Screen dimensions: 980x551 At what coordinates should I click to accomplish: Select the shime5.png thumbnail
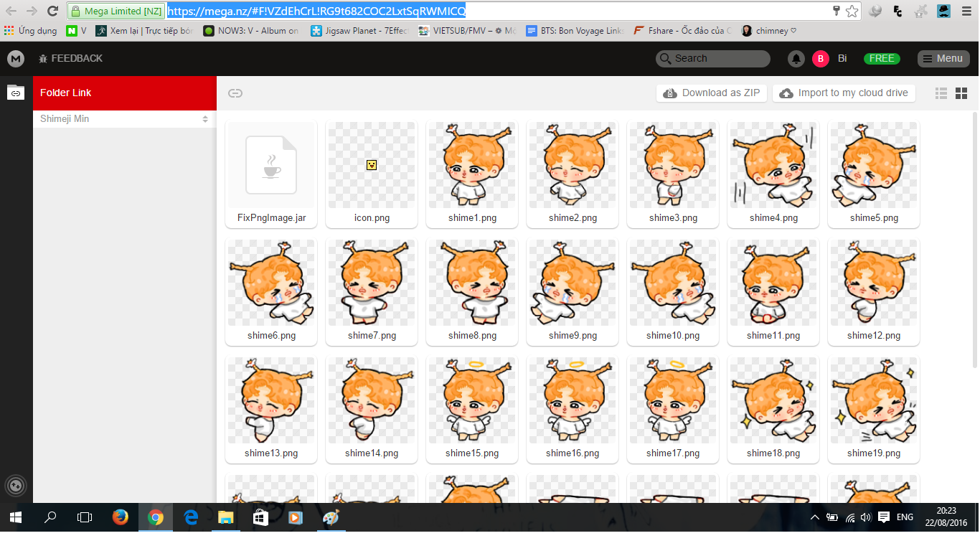[874, 174]
